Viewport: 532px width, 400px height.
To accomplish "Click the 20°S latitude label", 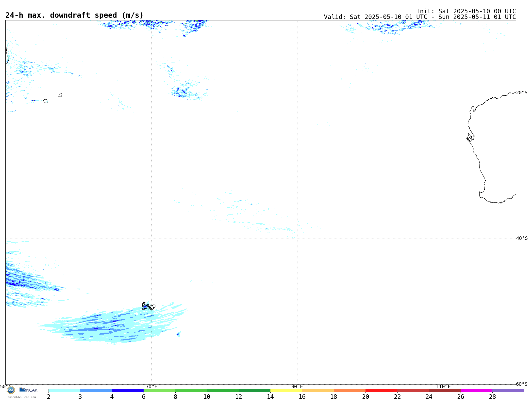I will (522, 93).
